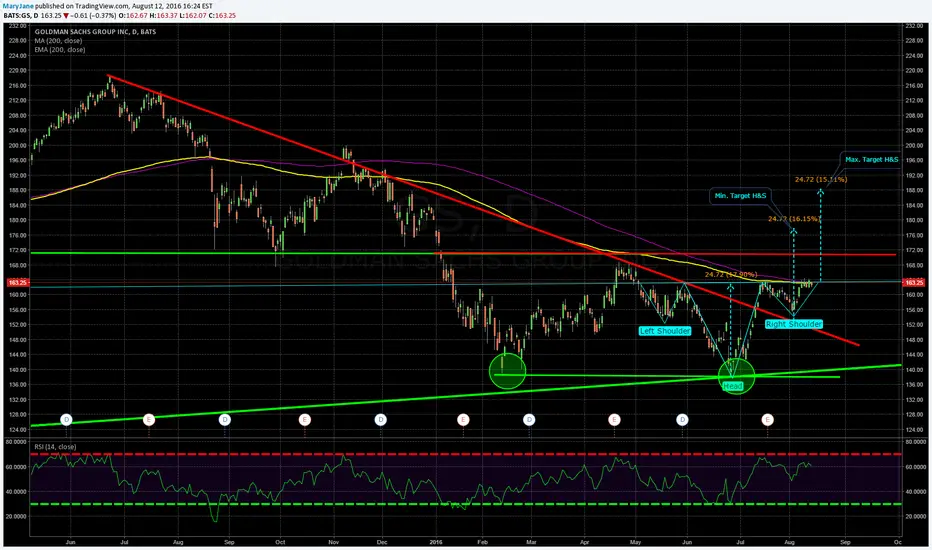This screenshot has width=932, height=550.
Task: Select the 24.72 (16.15%) measurement label
Action: 794,219
